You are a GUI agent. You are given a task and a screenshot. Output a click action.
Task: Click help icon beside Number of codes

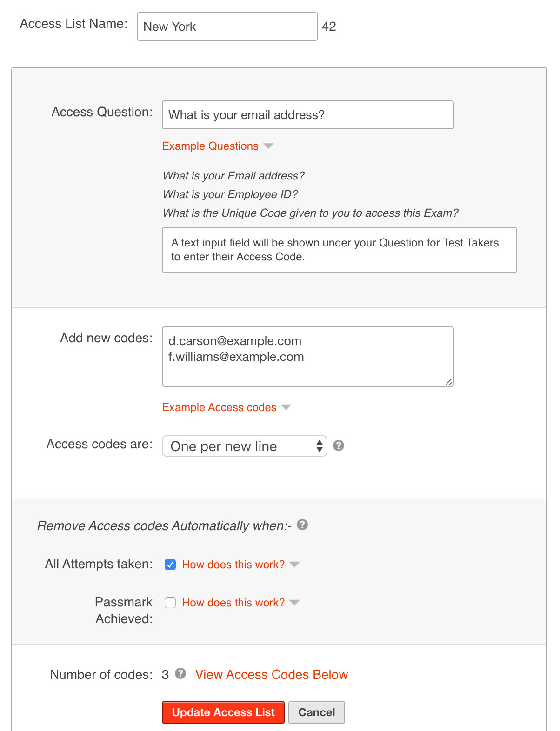pos(180,673)
